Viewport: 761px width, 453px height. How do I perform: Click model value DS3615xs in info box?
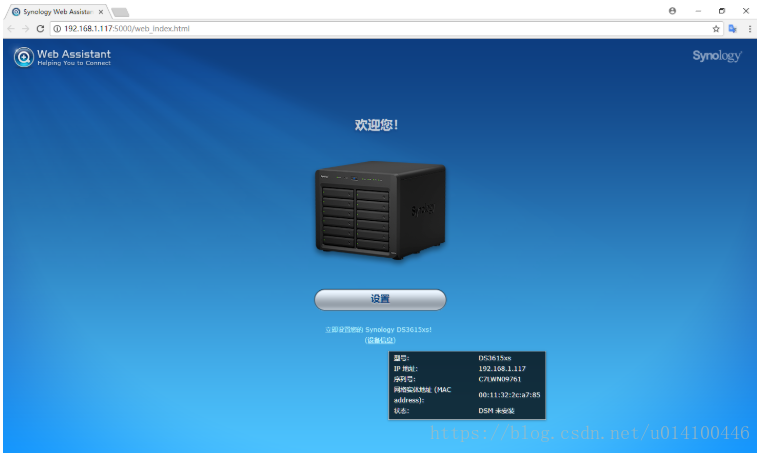click(495, 358)
